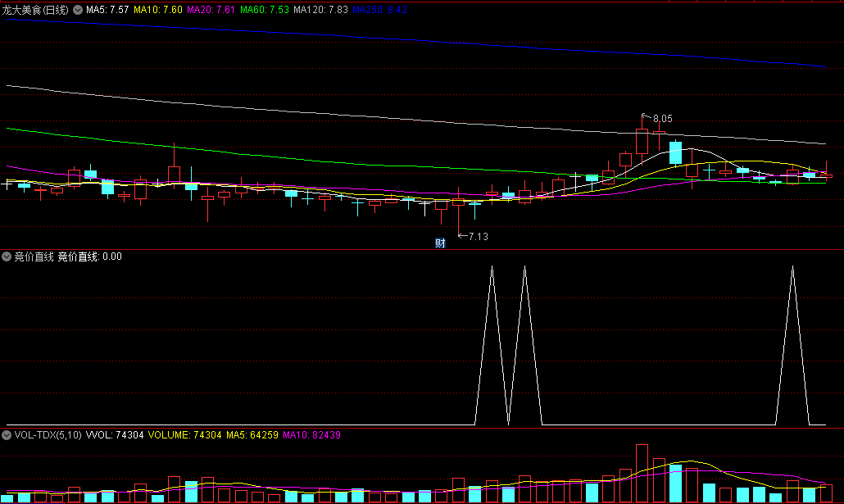This screenshot has width=844, height=504.
Task: Select the volume MA5: 64259 readout
Action: 252,435
